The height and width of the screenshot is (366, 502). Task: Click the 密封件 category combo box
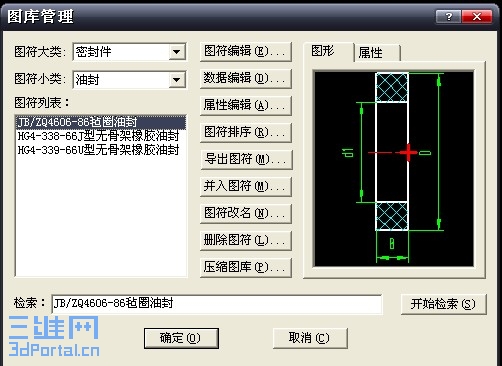click(129, 52)
